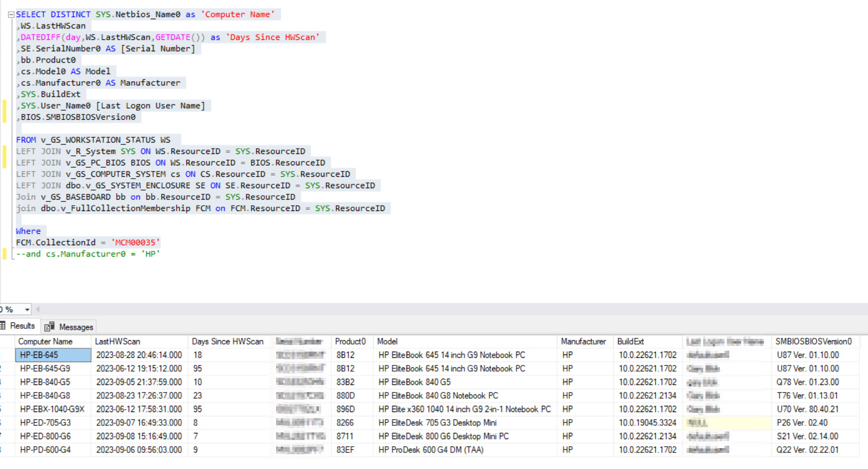The image size is (868, 469).
Task: Select BuildExt cell 10.0.19045.3324
Action: 649,423
